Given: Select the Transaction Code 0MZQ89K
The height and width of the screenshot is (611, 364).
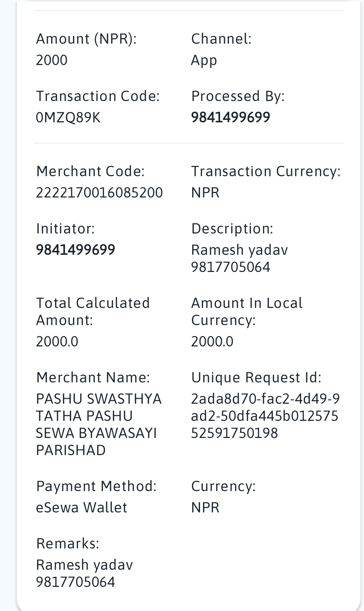Looking at the screenshot, I should point(68,117).
